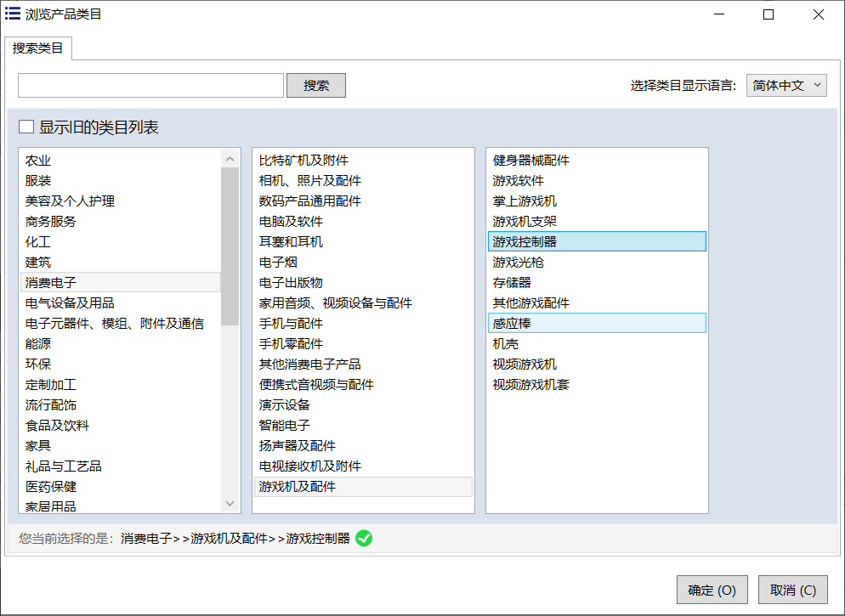Pick 视频游戏机 in third list
The width and height of the screenshot is (845, 616).
[x=597, y=365]
